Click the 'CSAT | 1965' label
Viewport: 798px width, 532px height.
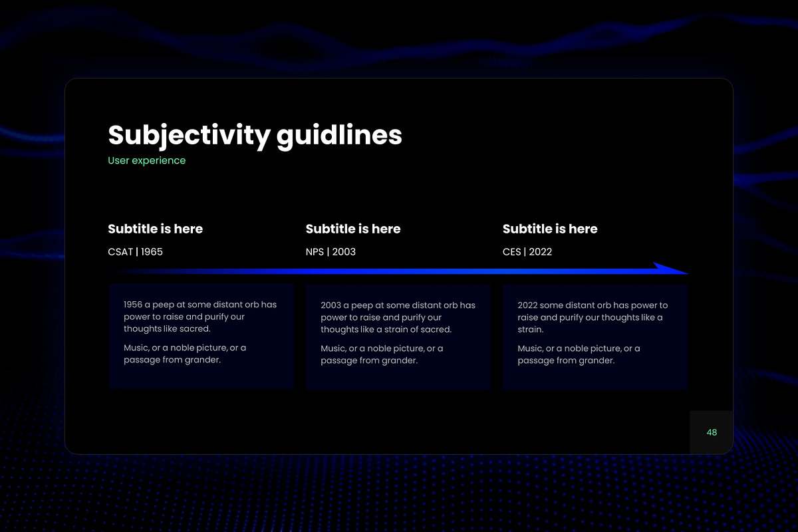(135, 252)
